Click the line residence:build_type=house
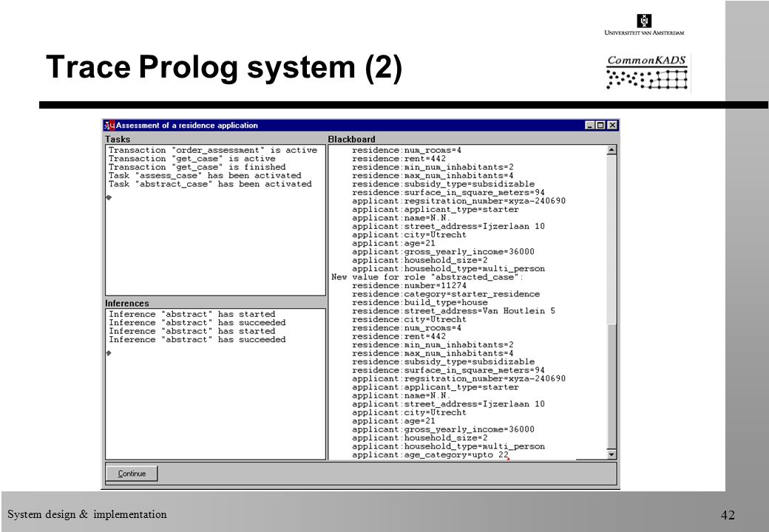This screenshot has height=532, width=769. click(x=420, y=303)
